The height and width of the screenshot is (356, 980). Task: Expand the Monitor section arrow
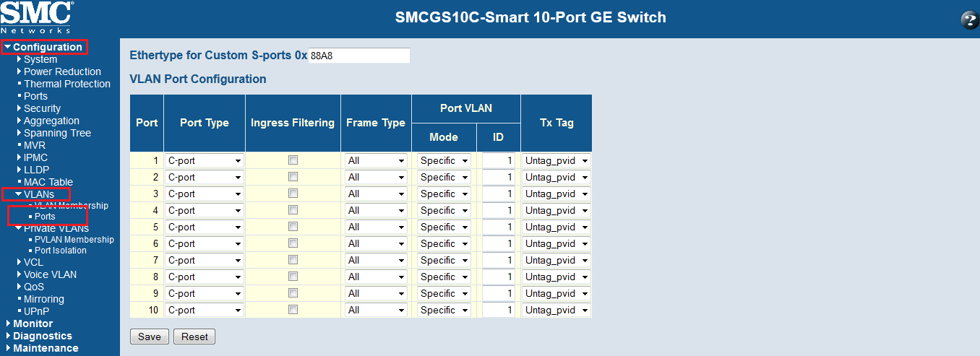coord(8,324)
